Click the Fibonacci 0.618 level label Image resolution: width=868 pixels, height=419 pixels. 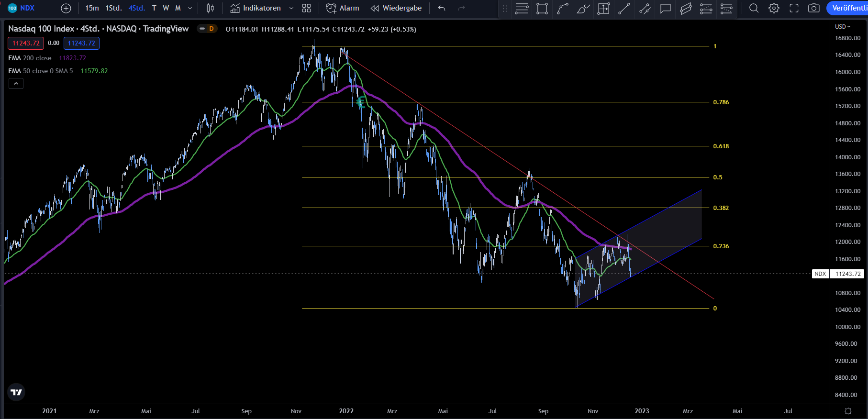coord(721,146)
